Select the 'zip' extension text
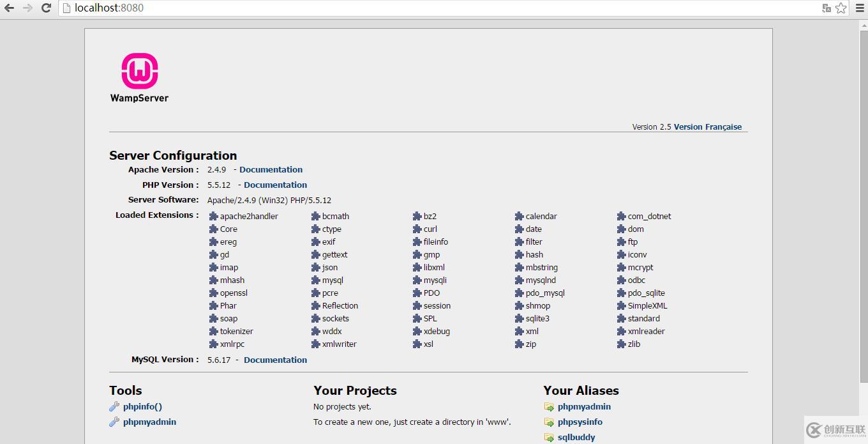 (x=531, y=344)
